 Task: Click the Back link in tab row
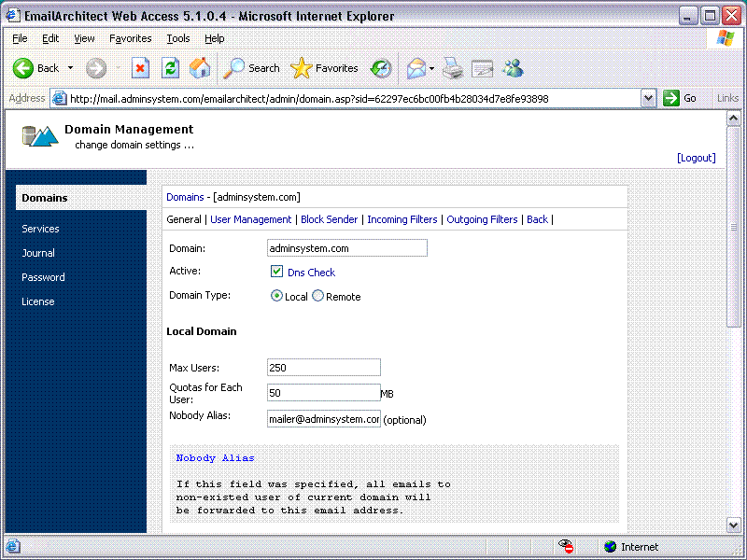point(538,219)
